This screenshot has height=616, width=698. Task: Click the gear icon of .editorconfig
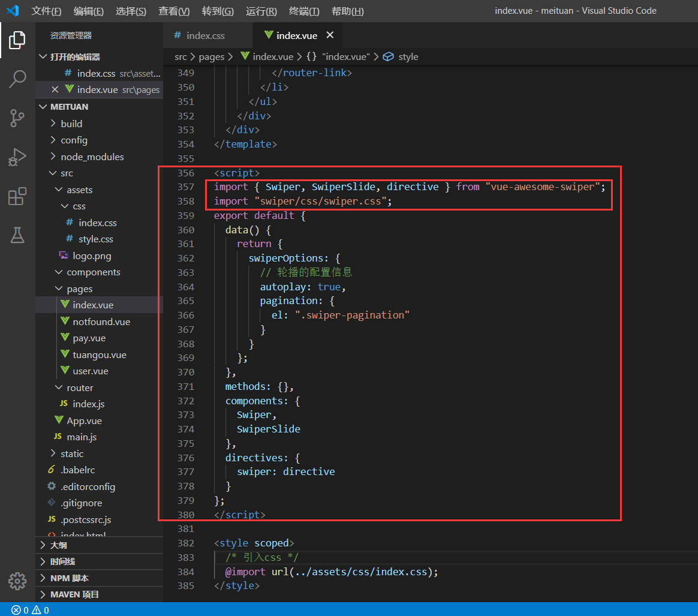[x=52, y=486]
